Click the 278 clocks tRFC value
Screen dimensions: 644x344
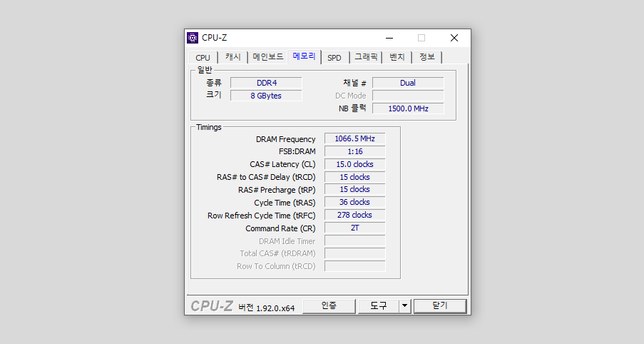point(355,215)
